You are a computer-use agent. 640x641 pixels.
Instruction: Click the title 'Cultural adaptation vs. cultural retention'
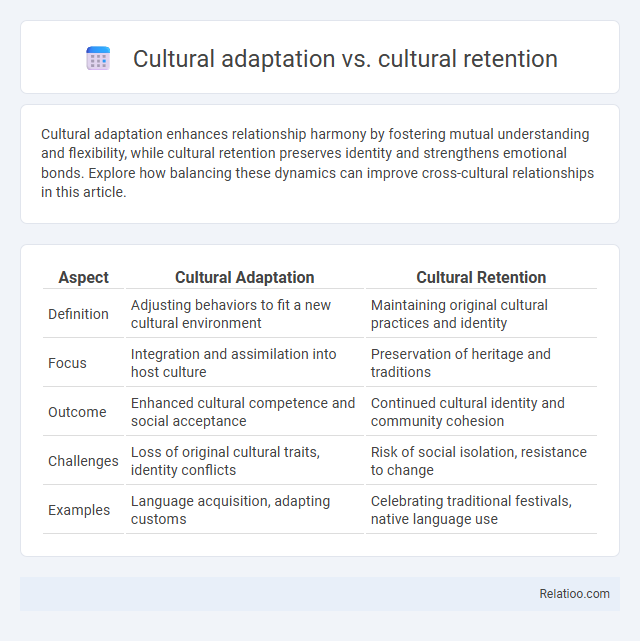tap(345, 58)
